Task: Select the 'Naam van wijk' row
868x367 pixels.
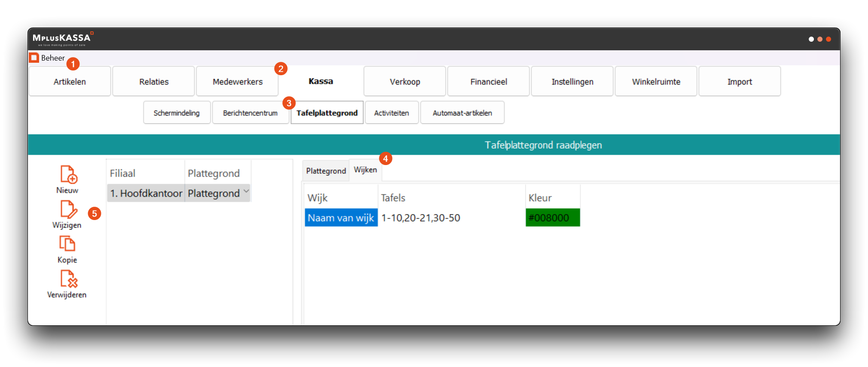Action: coord(341,218)
